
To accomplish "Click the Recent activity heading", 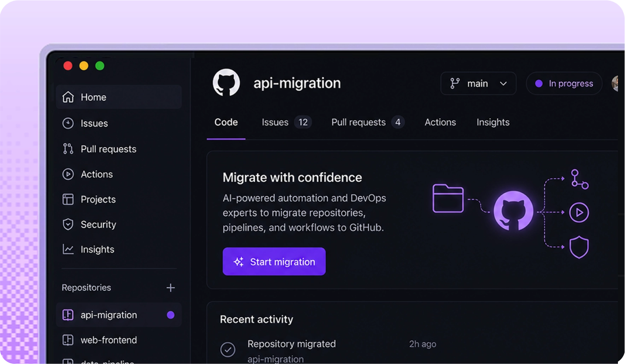I will [x=257, y=319].
